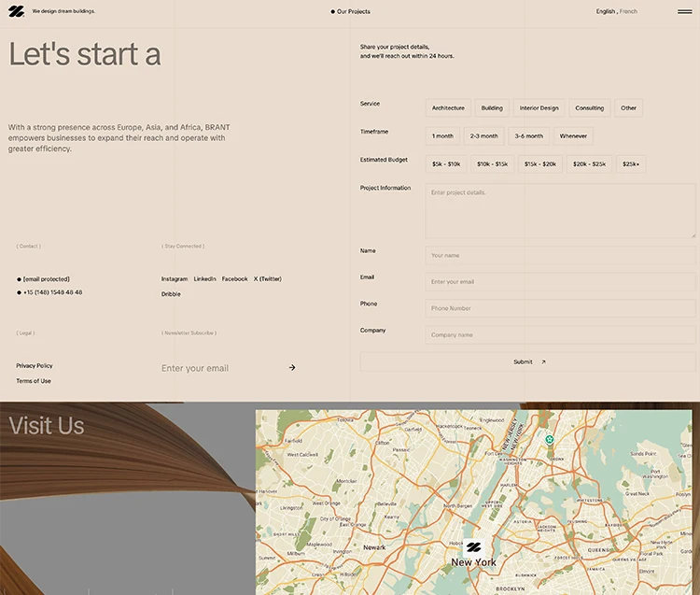Click the logo marker on New York map
The width and height of the screenshot is (700, 595).
click(473, 547)
